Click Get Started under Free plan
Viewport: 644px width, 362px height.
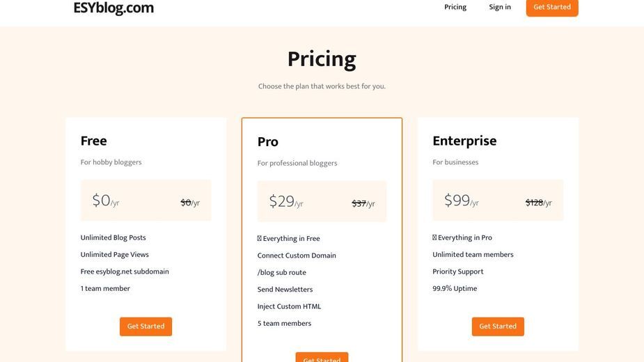(146, 326)
